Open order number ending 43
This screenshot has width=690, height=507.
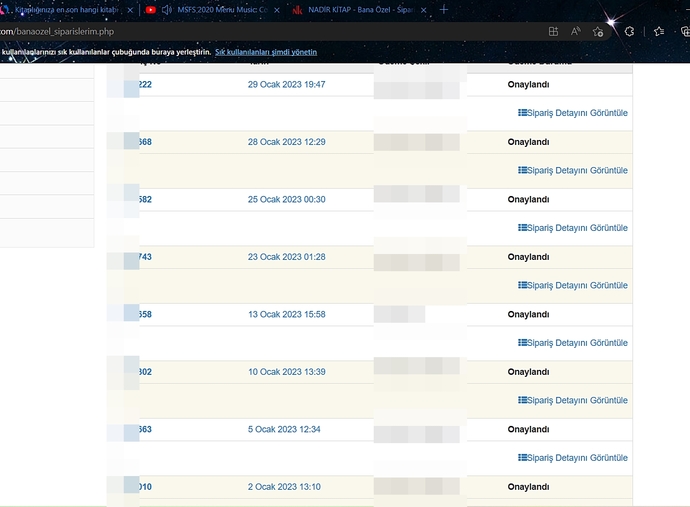145,257
